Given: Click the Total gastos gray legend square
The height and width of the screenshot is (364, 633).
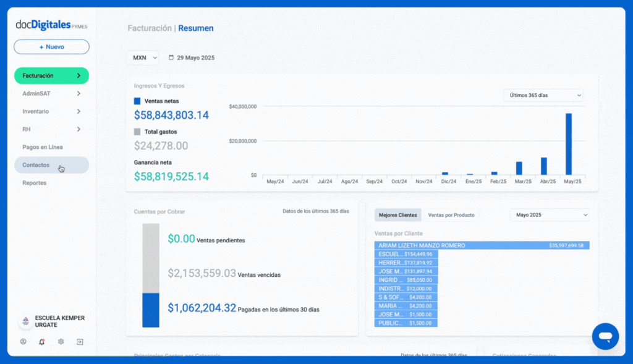Looking at the screenshot, I should tap(137, 132).
